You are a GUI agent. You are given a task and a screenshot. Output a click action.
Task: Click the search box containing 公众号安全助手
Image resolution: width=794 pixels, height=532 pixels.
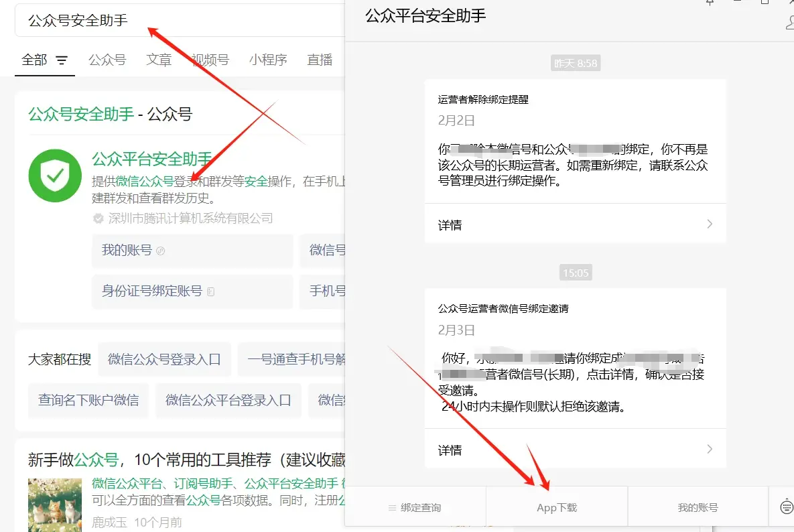pyautogui.click(x=180, y=20)
